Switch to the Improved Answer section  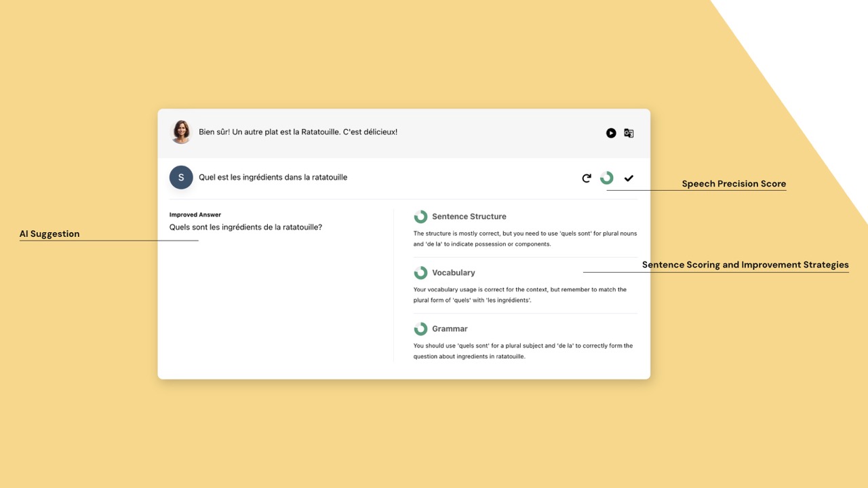click(x=195, y=214)
